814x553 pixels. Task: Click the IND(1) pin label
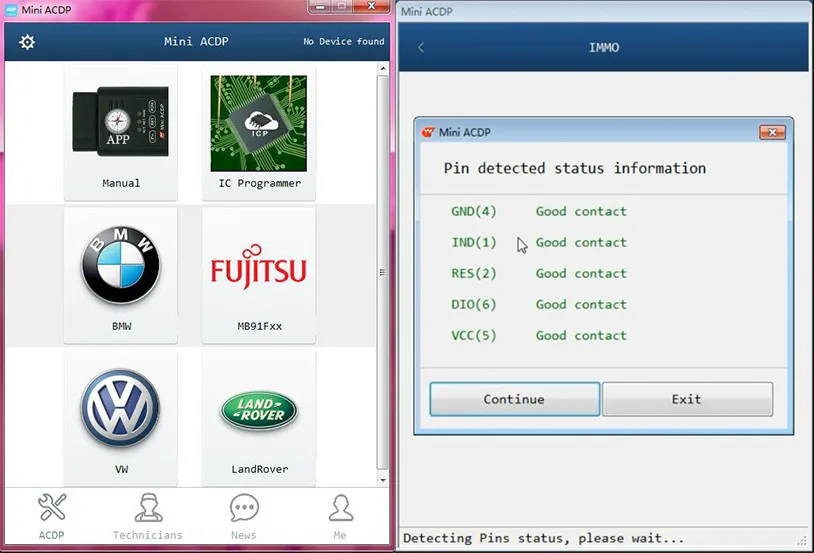[473, 242]
